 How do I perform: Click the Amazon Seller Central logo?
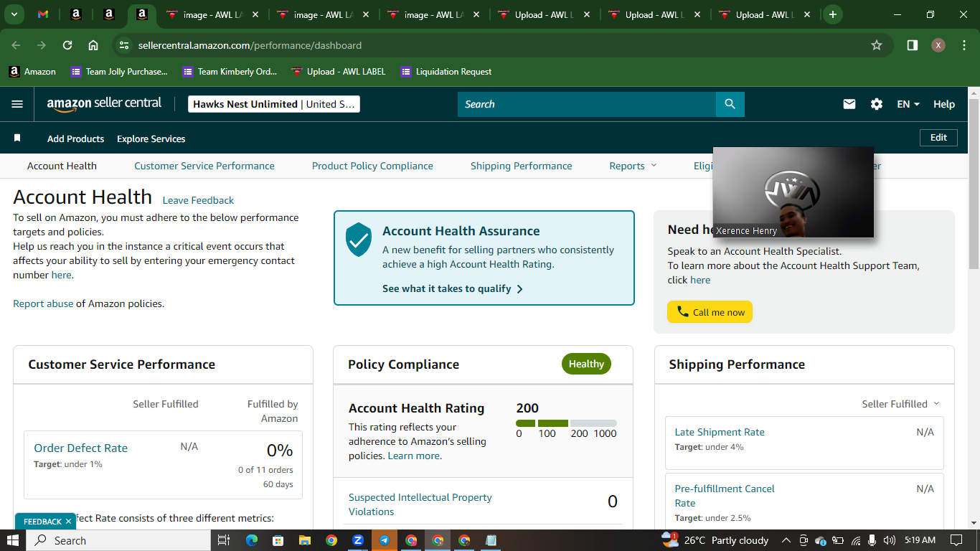click(x=104, y=104)
